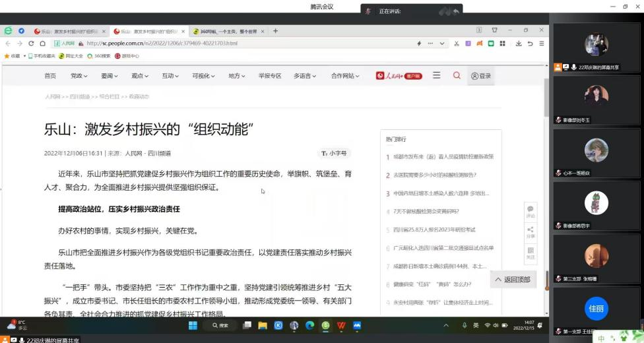This screenshot has width=644, height=343.
Task: Click the 分享 share icon on sidebar
Action: click(x=531, y=232)
